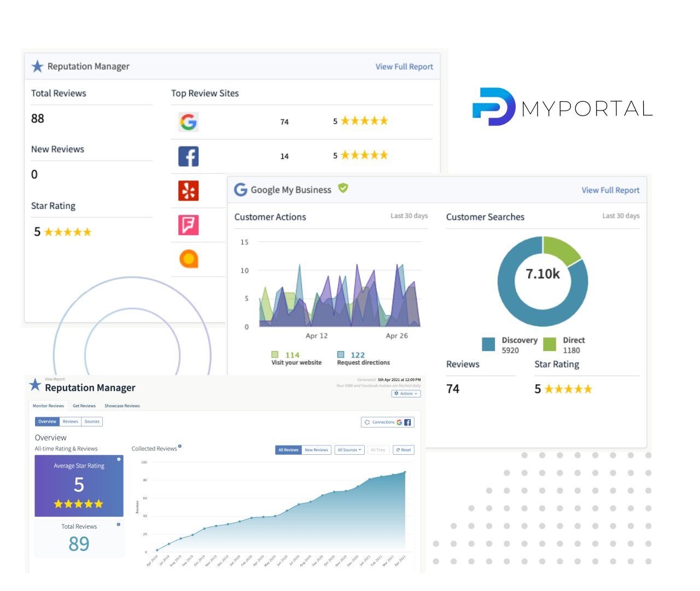This screenshot has height=591, width=700.
Task: Click the info icon on Total Reviews 89 card
Action: tap(119, 524)
